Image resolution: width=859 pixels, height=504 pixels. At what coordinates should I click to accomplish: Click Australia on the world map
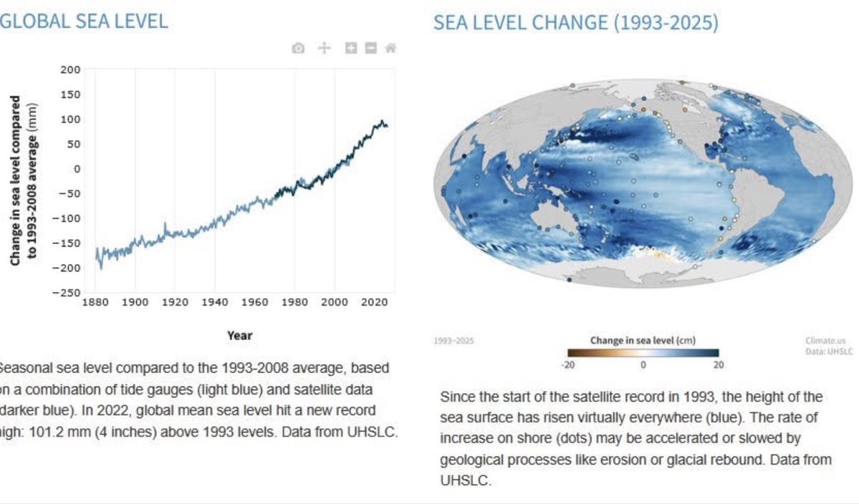(550, 219)
